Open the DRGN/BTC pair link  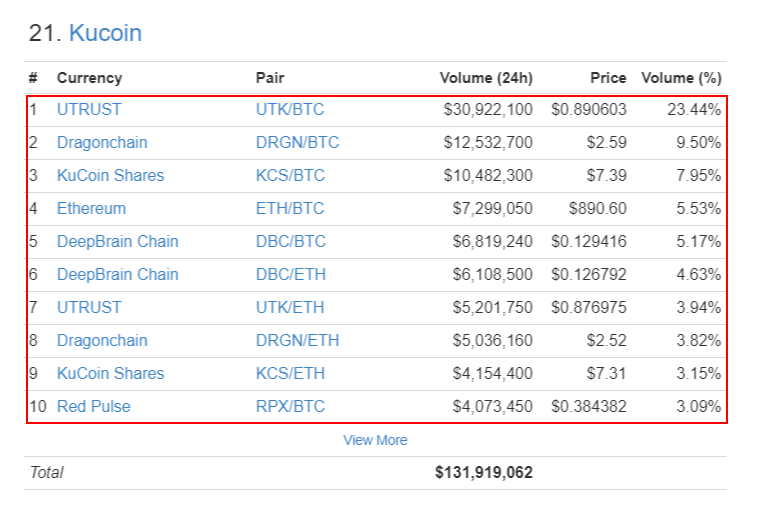click(x=297, y=142)
